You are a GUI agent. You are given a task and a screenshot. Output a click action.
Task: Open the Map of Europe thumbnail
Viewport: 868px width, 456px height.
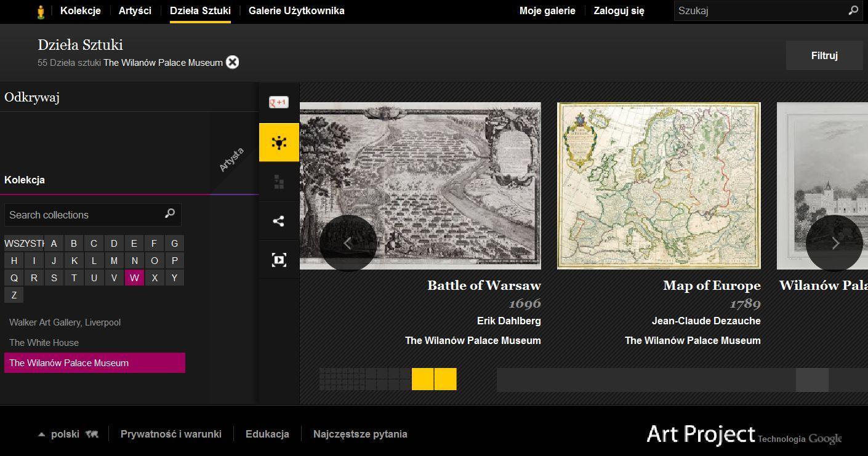659,186
